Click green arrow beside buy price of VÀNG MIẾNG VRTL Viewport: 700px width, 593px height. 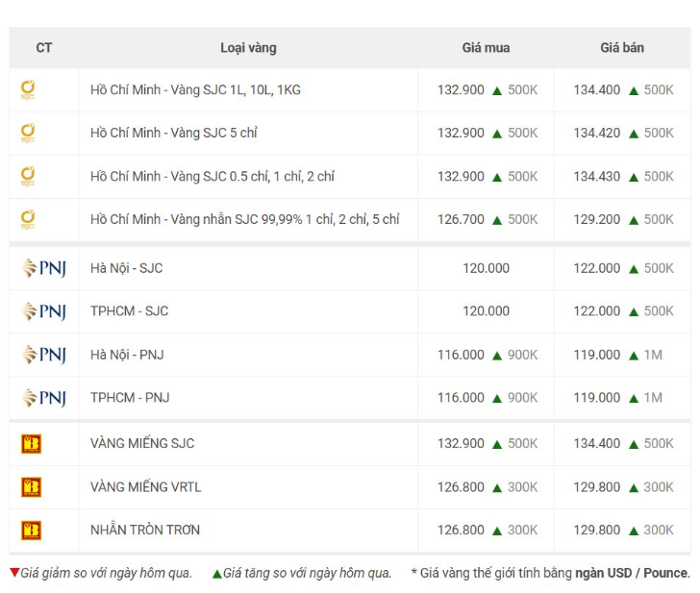[x=497, y=488]
